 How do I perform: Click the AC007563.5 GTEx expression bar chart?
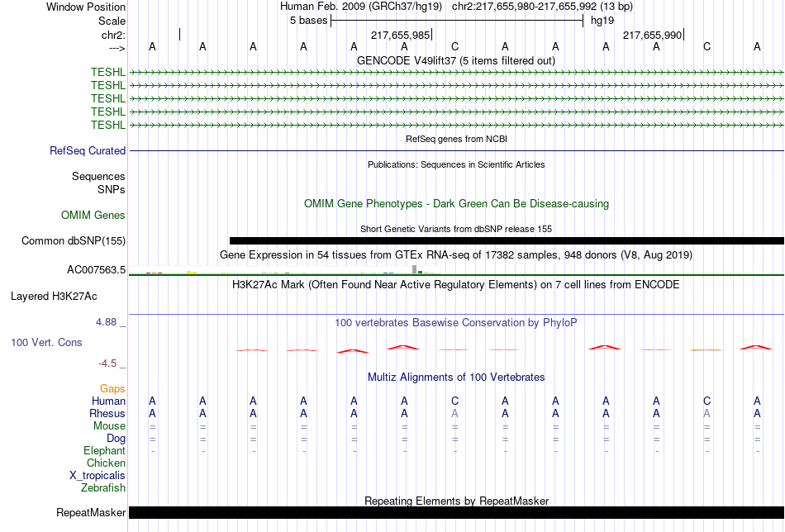click(285, 270)
